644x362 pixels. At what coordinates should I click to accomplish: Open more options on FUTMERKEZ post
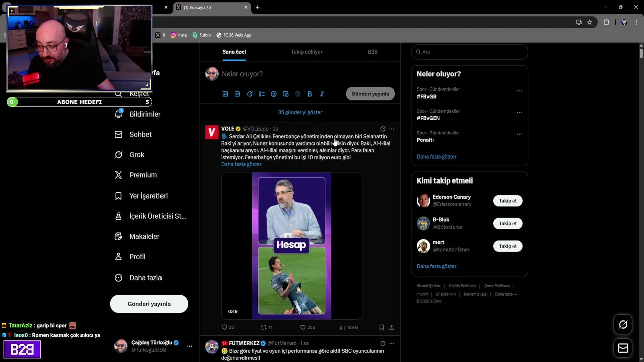click(392, 343)
